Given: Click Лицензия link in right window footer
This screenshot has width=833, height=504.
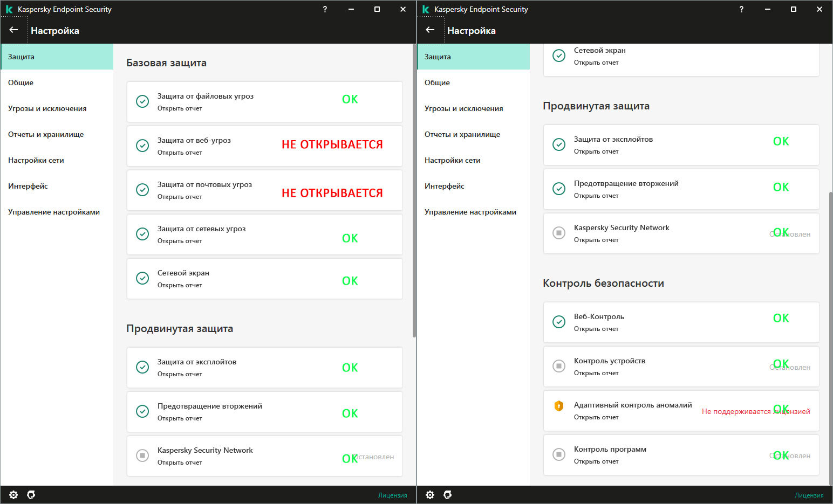Looking at the screenshot, I should pyautogui.click(x=809, y=495).
